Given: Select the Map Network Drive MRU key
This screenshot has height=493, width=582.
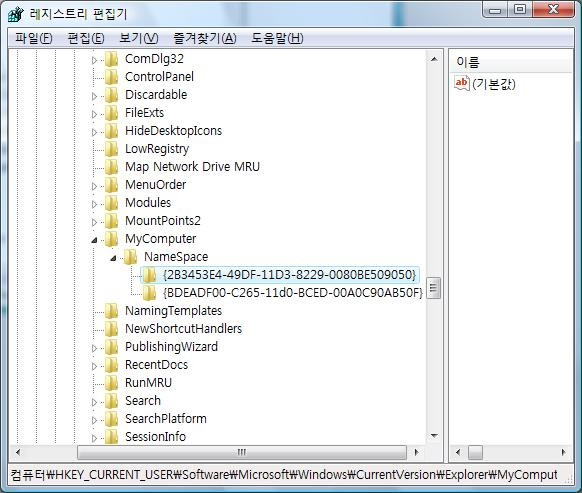Looking at the screenshot, I should click(x=192, y=167).
